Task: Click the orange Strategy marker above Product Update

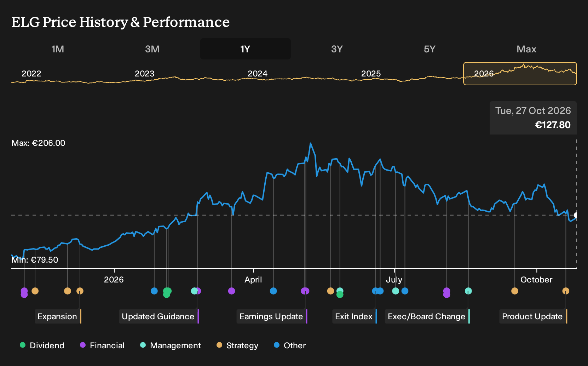Action: [x=566, y=291]
